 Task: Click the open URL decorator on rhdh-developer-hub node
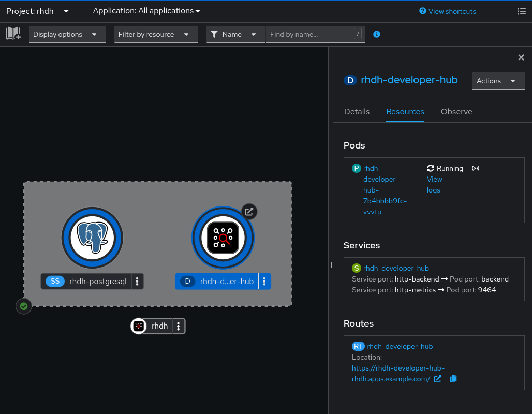point(249,211)
